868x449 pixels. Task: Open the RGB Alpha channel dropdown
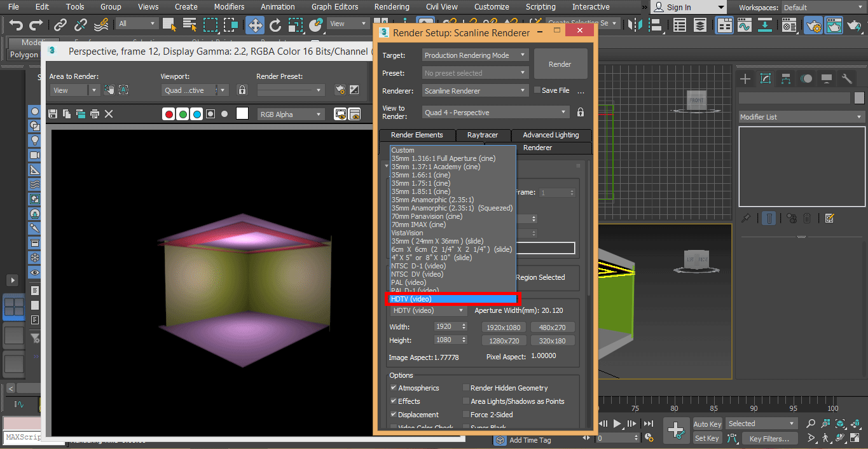291,114
